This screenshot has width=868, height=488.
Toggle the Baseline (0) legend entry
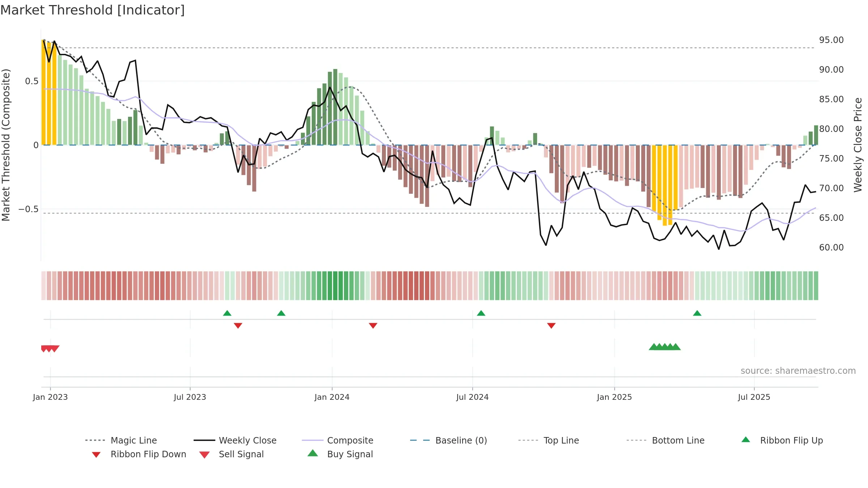448,440
